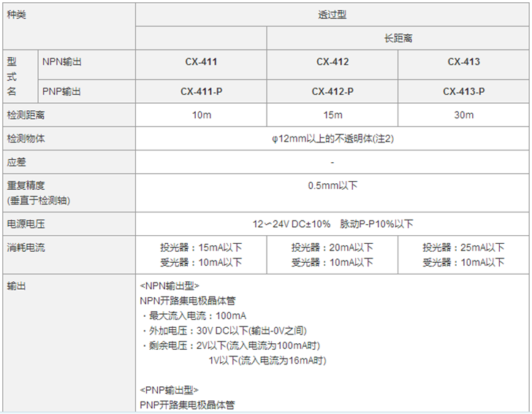The image size is (532, 414).
Task: Click the 30m detection distance value
Action: coord(464,115)
